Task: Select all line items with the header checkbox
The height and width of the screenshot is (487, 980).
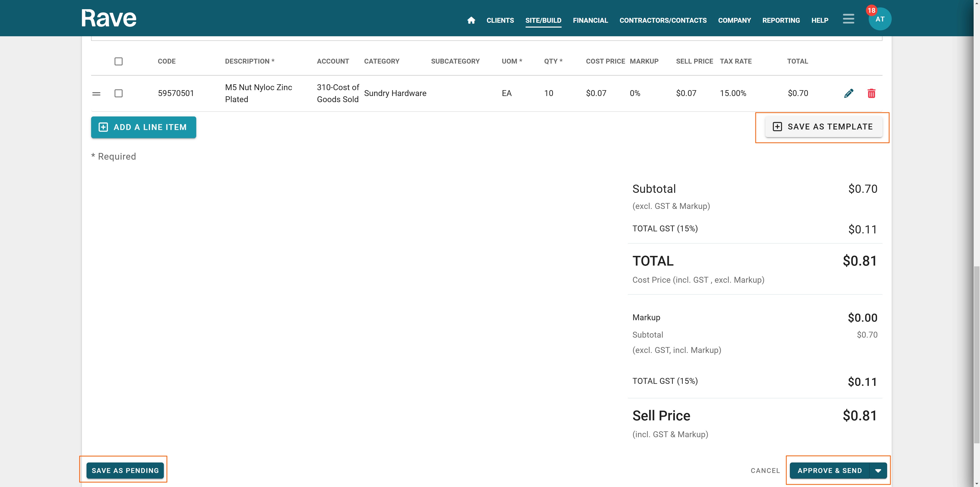Action: point(119,61)
